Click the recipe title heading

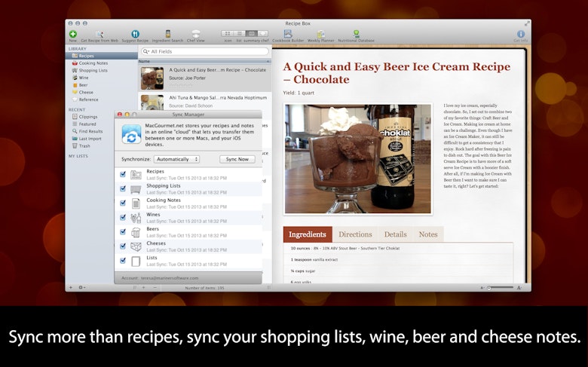tap(397, 73)
